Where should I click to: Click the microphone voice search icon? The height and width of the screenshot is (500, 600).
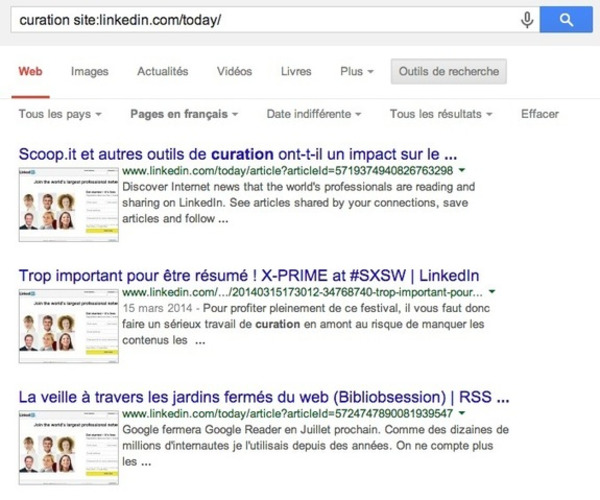point(527,20)
